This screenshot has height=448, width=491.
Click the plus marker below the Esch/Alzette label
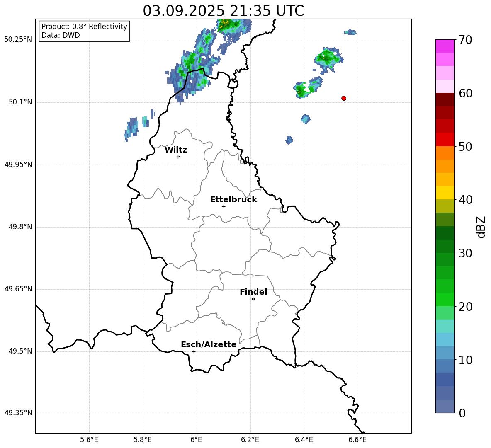(x=194, y=351)
